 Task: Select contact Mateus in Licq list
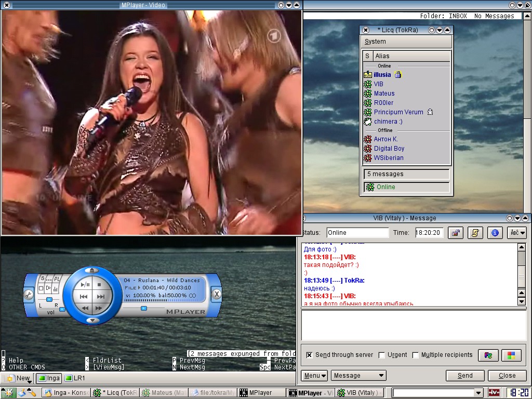tap(406, 94)
